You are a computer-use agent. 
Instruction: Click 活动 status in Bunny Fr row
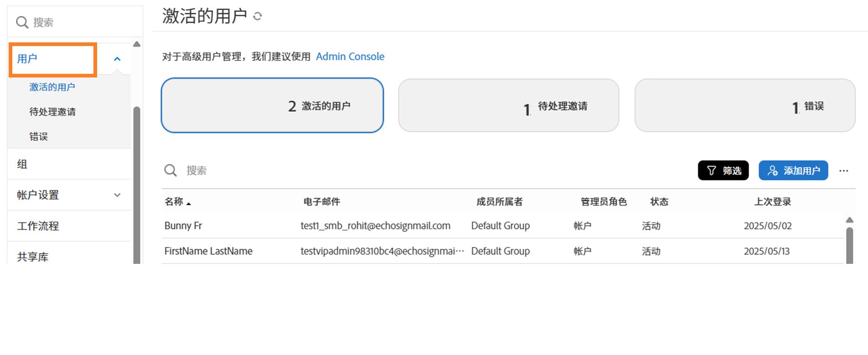point(651,226)
